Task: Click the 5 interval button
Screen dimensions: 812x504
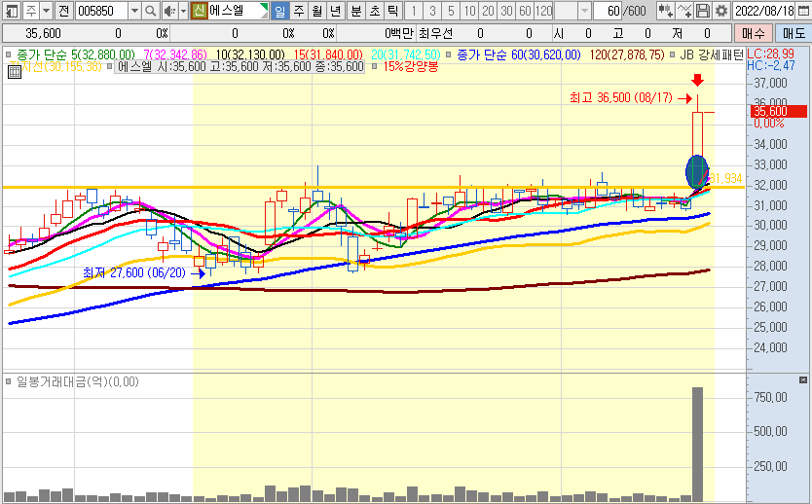Action: point(451,11)
